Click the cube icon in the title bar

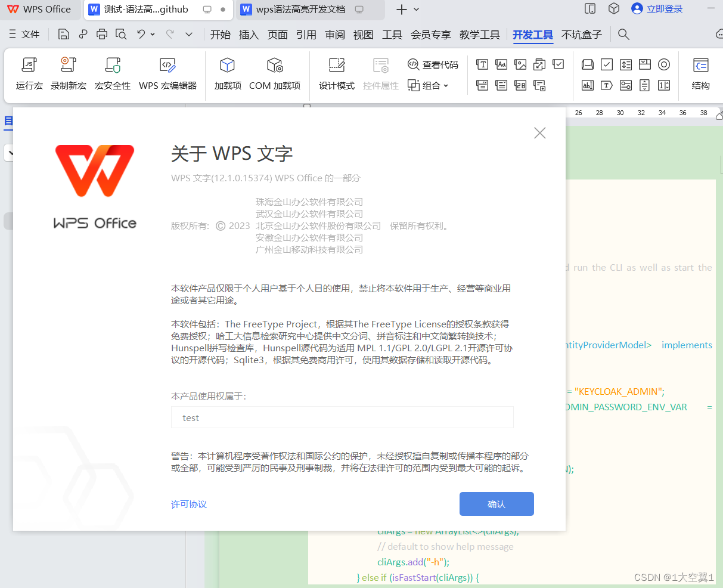(x=614, y=8)
